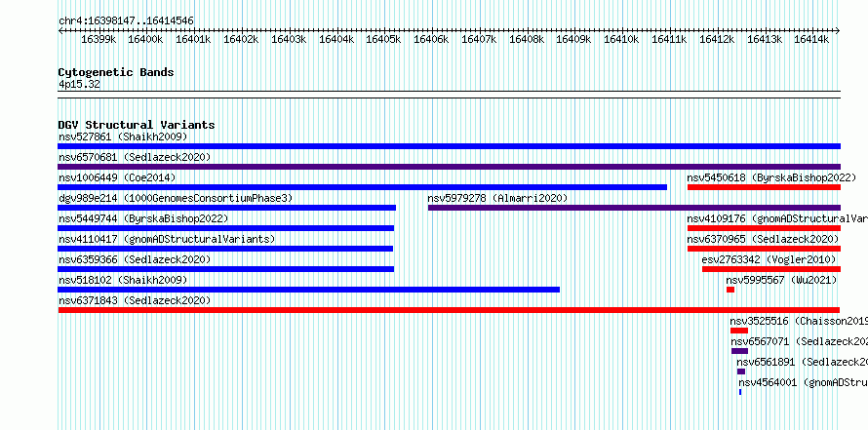
Task: Click the nsv3525516 Chaisson variant label
Action: pyautogui.click(x=799, y=321)
